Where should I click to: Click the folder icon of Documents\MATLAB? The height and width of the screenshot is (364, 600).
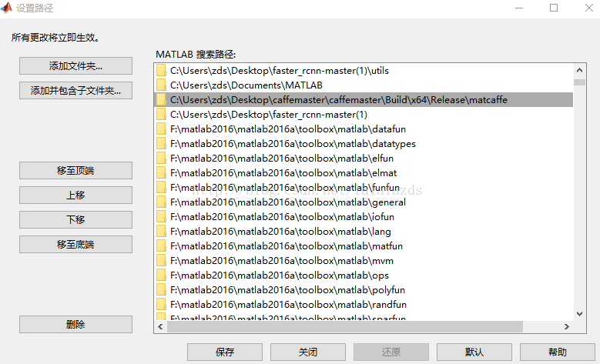161,85
